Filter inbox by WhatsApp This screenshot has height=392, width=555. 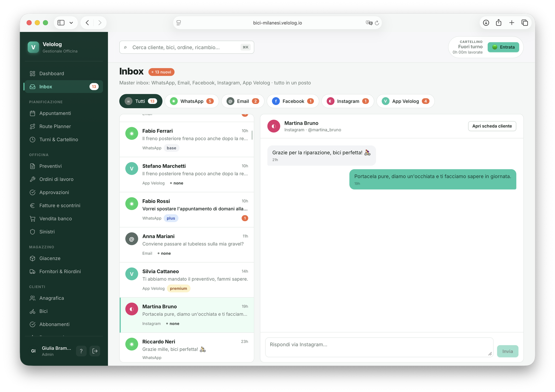pos(192,101)
